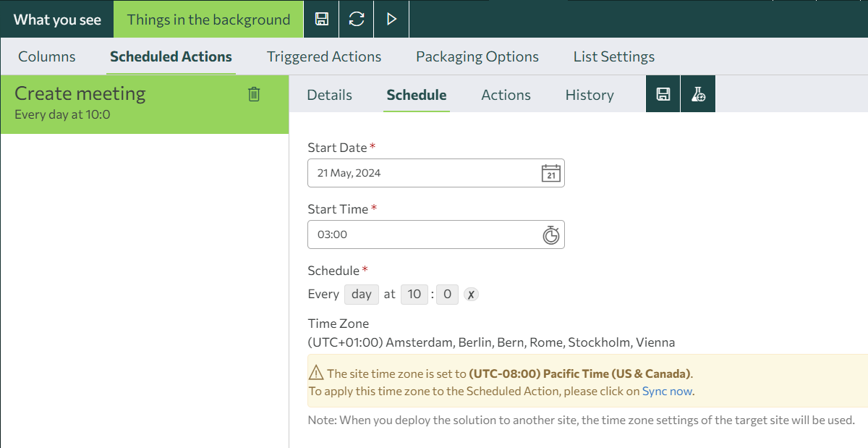Open the Actions tab
The image size is (868, 448).
click(x=506, y=95)
